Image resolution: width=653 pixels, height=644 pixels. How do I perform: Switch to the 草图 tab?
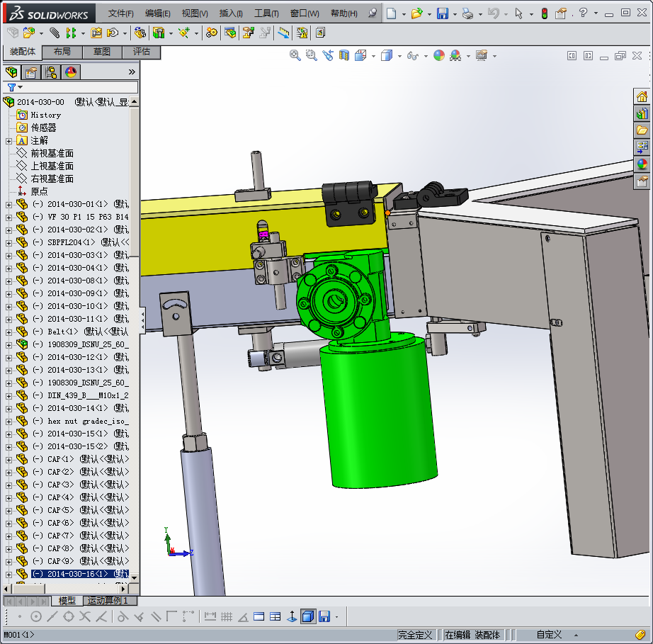[x=101, y=52]
